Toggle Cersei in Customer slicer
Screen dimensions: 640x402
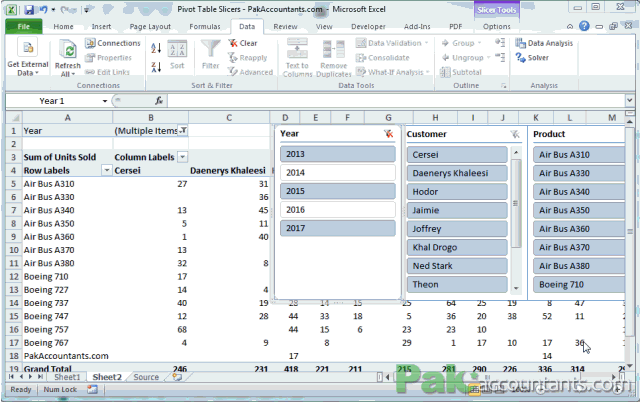point(457,155)
